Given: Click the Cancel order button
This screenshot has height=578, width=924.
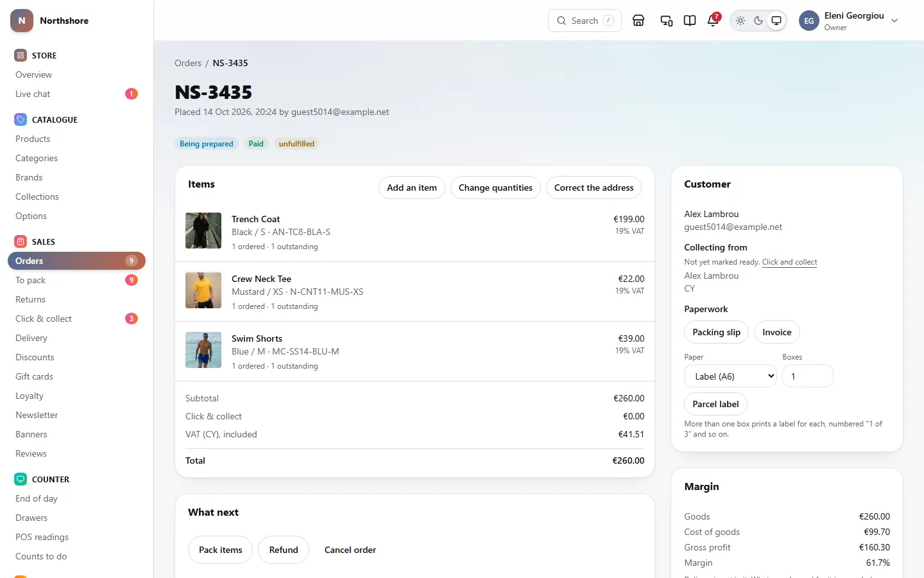Looking at the screenshot, I should click(x=350, y=550).
